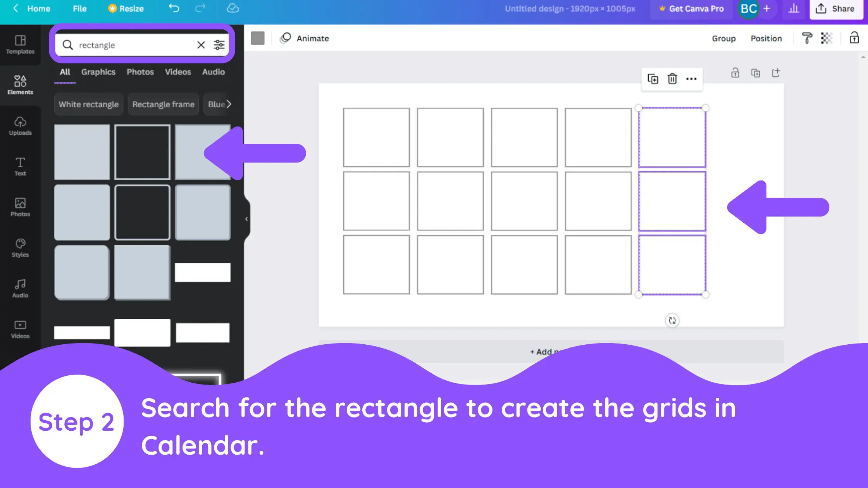The image size is (868, 488).
Task: Click the Rectangle frame suggested tag
Action: pyautogui.click(x=163, y=104)
